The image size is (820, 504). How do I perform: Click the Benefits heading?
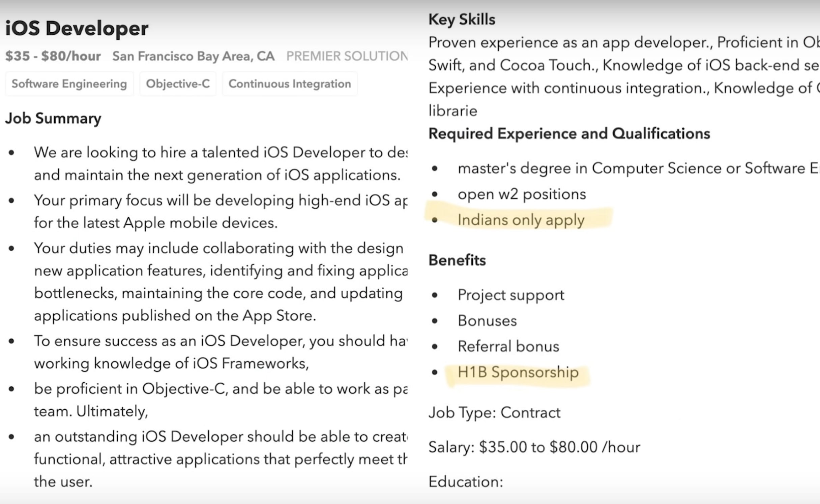click(457, 260)
